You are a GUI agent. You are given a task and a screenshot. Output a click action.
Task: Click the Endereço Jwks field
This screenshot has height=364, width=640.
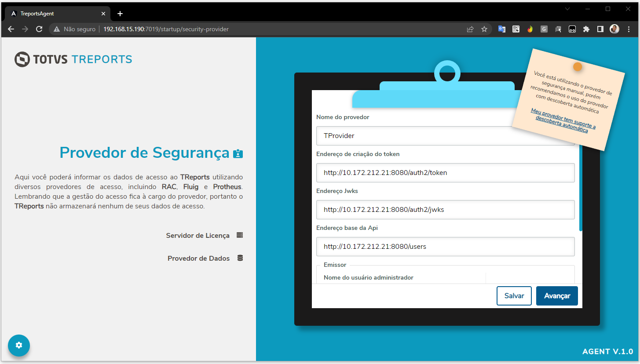tap(446, 210)
